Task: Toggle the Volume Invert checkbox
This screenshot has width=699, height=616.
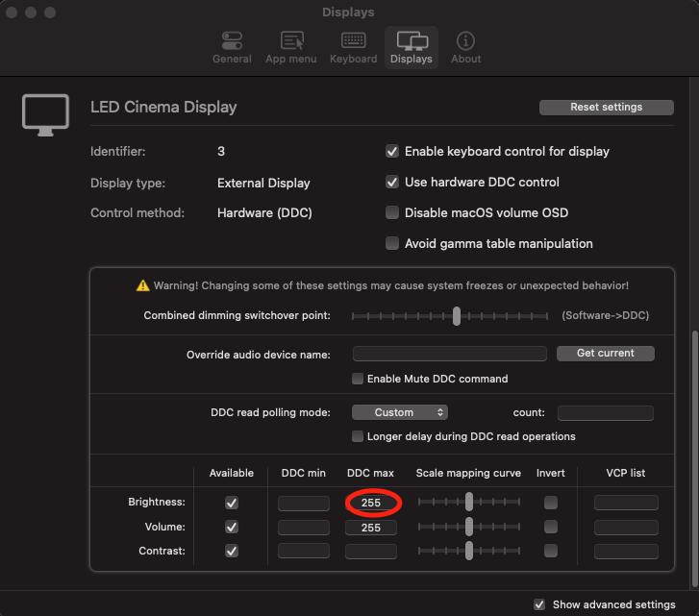Action: tap(551, 527)
